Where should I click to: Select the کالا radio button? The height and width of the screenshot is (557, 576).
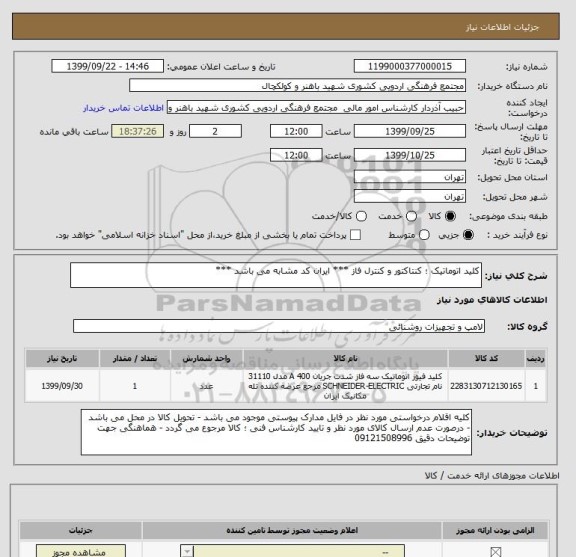tap(450, 216)
